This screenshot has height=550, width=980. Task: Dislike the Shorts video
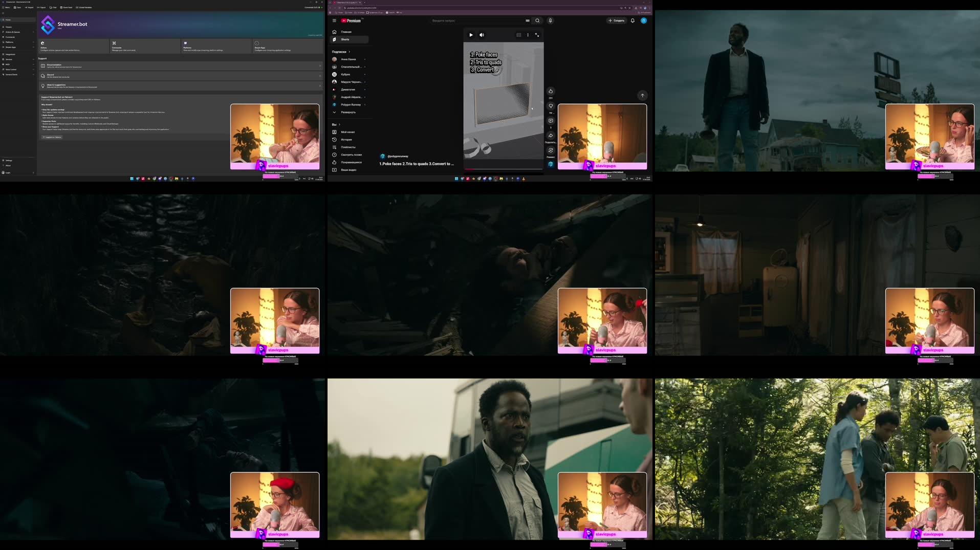[551, 106]
